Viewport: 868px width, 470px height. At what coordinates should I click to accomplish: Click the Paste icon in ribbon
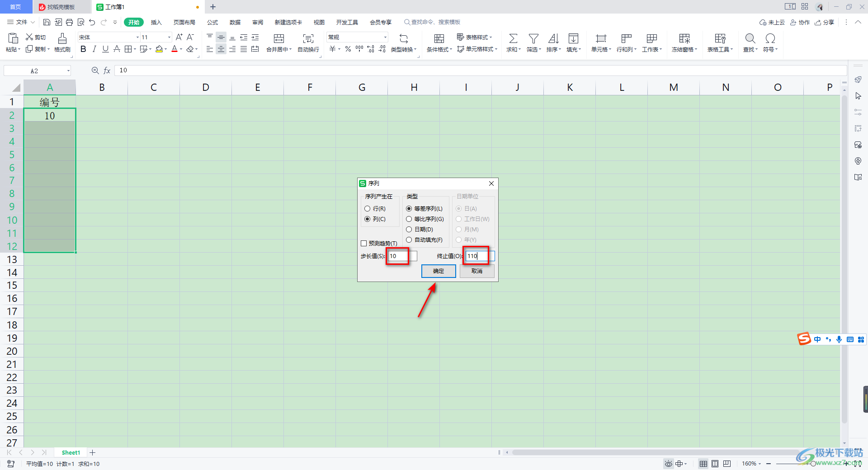[x=13, y=38]
